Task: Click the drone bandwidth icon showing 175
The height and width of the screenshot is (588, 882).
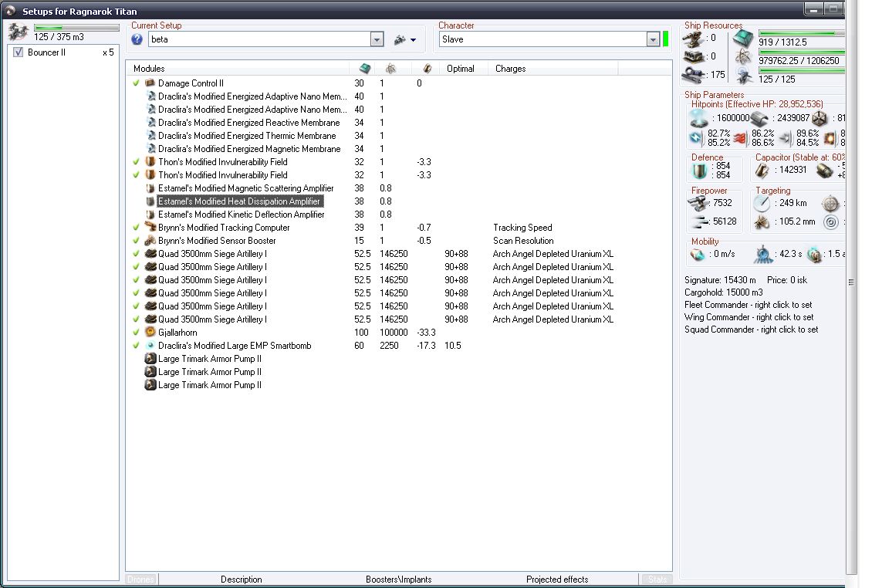Action: [694, 75]
